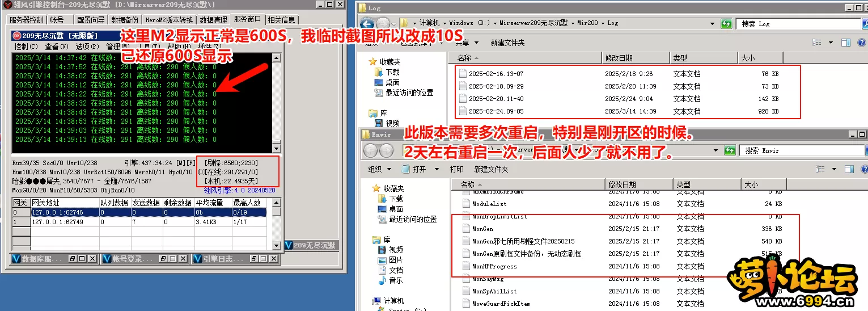
Task: Click the 网关地址 column header
Action: pyautogui.click(x=64, y=203)
